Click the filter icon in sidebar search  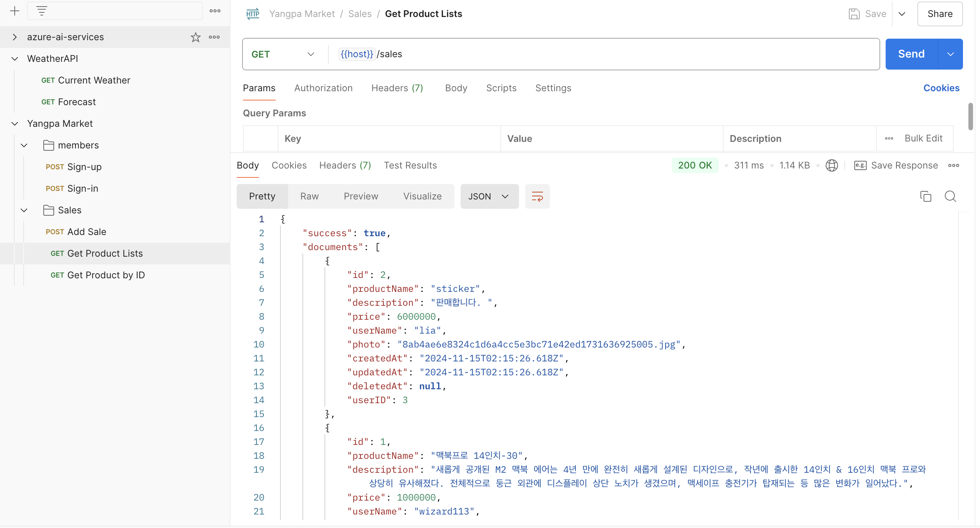click(x=42, y=11)
